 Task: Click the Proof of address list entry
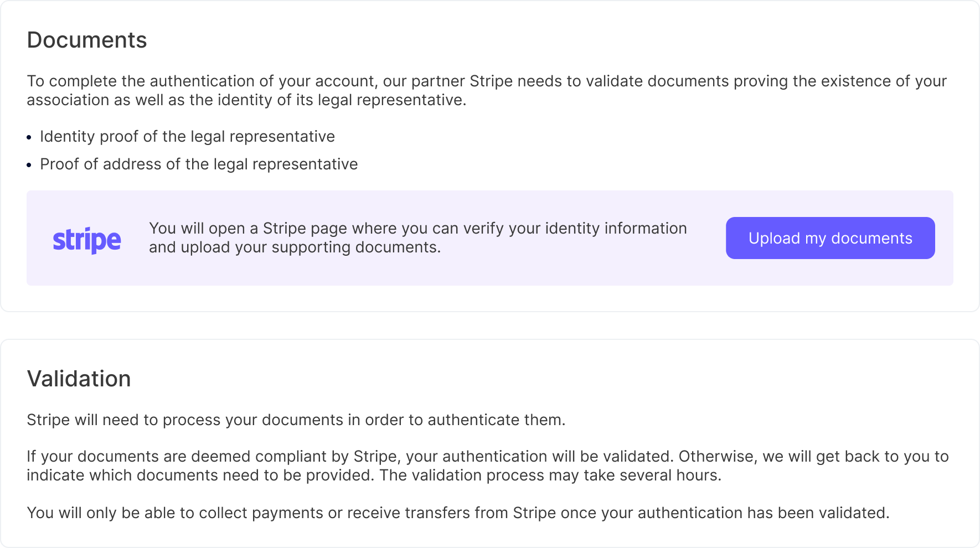(199, 164)
